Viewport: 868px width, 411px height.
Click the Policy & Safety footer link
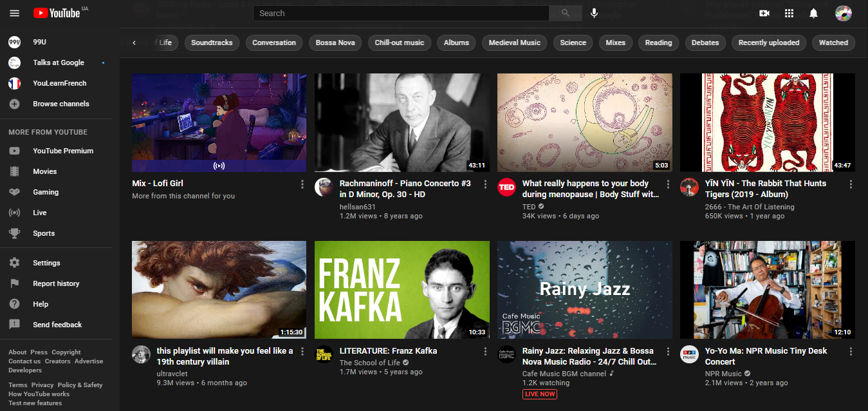point(80,385)
